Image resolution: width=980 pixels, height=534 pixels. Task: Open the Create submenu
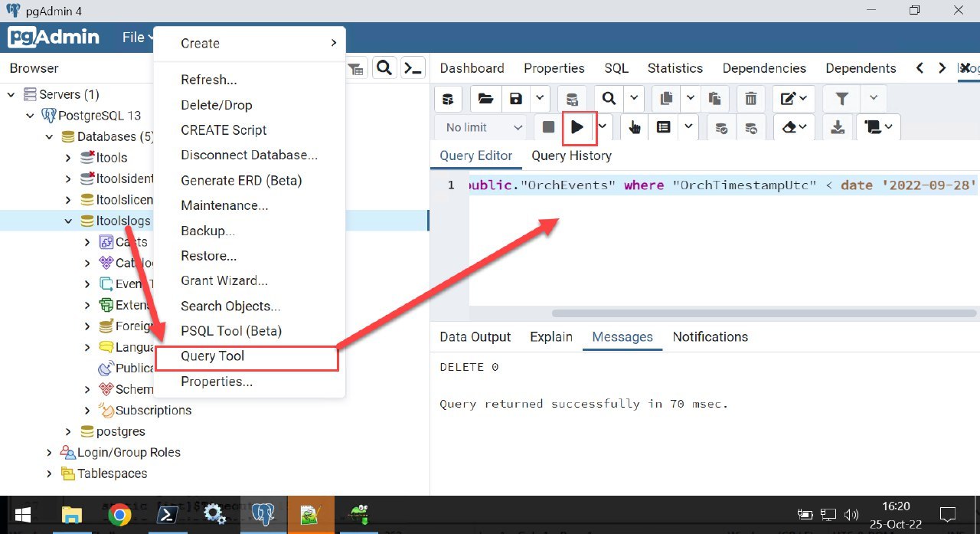coord(250,44)
